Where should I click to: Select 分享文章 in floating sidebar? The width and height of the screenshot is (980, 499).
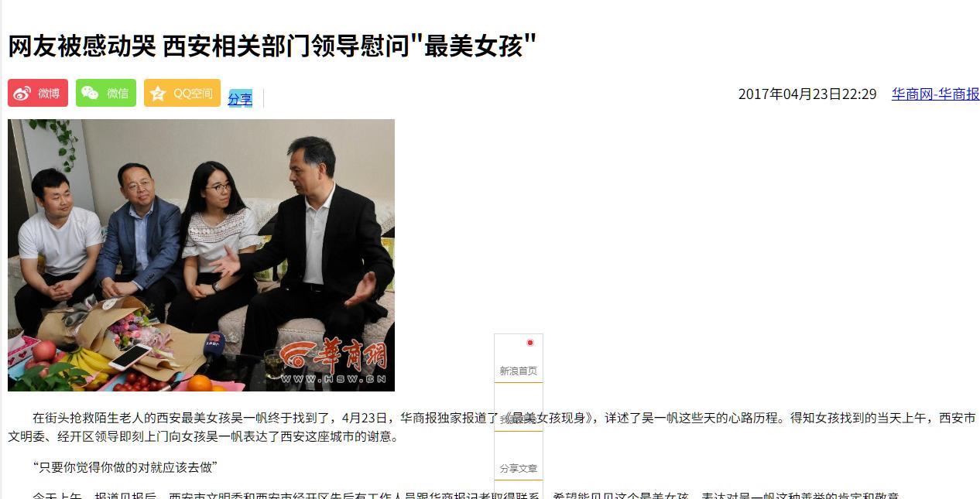click(x=519, y=469)
